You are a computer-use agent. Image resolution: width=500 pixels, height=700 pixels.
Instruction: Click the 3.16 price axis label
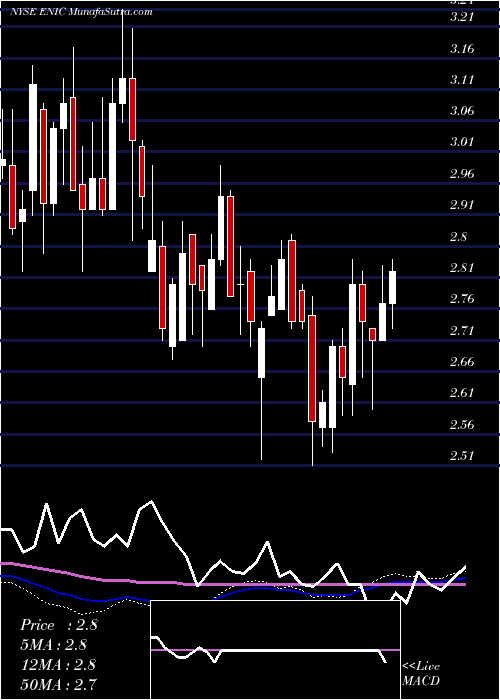[x=462, y=48]
